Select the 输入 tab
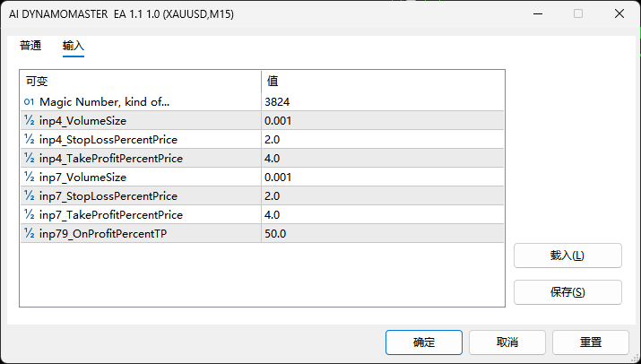 point(73,46)
